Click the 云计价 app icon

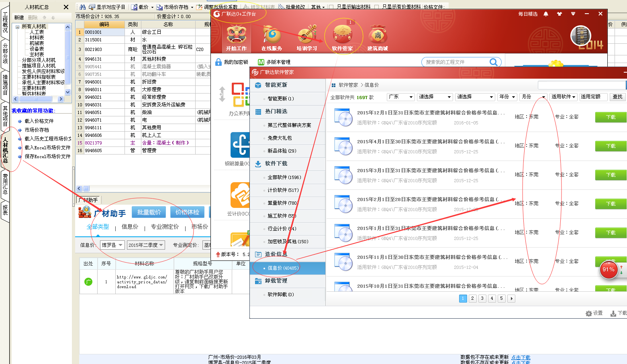[x=240, y=195]
